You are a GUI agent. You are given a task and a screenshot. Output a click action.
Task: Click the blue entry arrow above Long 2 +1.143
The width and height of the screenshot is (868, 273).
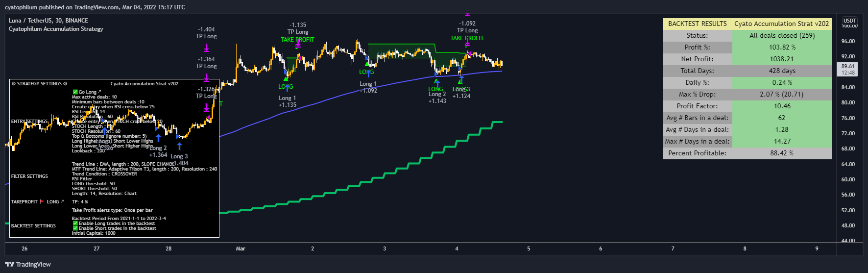pyautogui.click(x=437, y=83)
